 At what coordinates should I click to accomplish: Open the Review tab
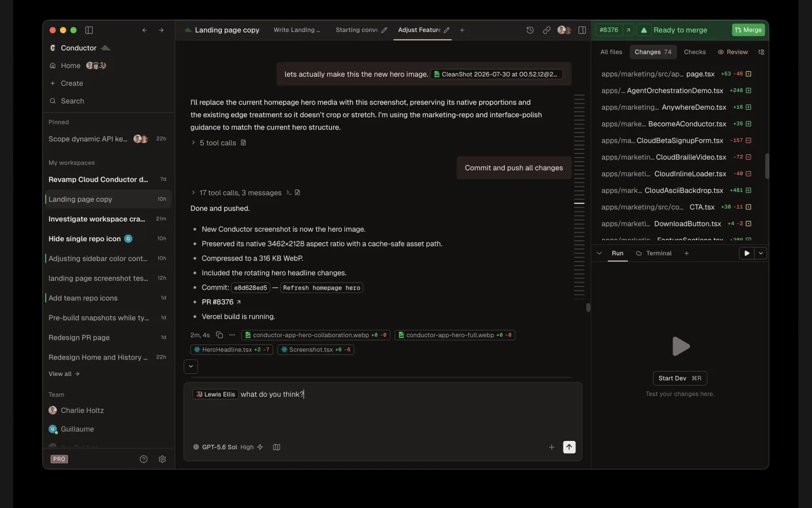tap(733, 52)
